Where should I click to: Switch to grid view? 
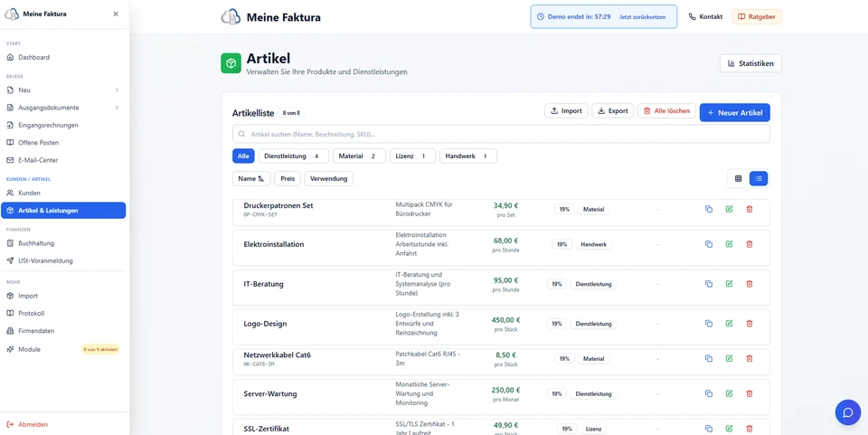(738, 178)
